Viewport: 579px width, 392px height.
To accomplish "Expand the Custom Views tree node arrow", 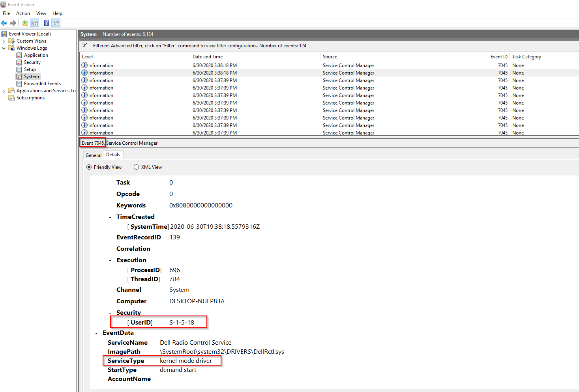I will (x=4, y=41).
